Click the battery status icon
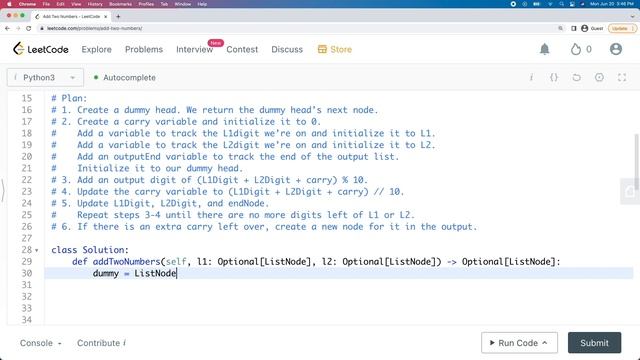Screen dimensions: 640x360 coord(537,4)
